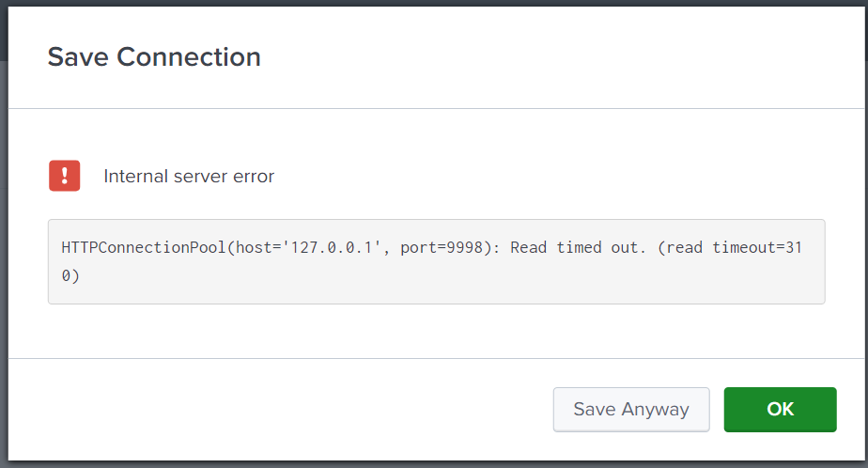Click the white exclamation mark in red square
Viewport: 868px width, 468px height.
coord(64,176)
